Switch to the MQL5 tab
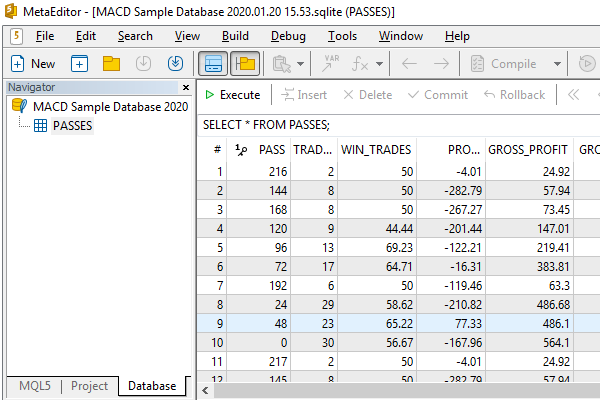This screenshot has height=400, width=600. coord(34,386)
